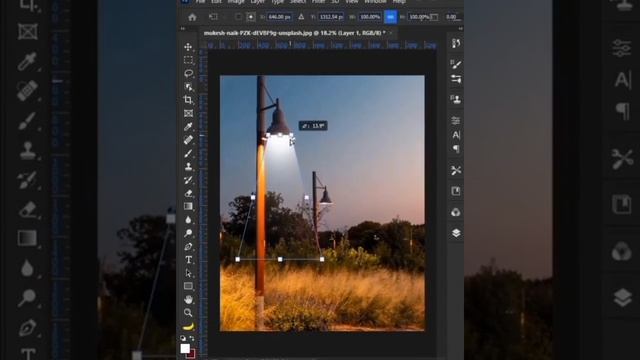This screenshot has width=640, height=360.
Task: Select the Frame tool
Action: (188, 113)
